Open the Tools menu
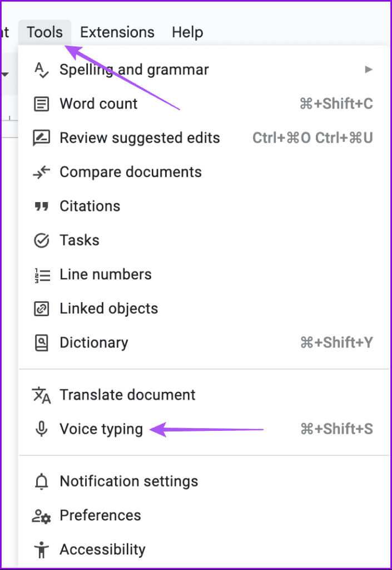392x570 pixels. 44,32
